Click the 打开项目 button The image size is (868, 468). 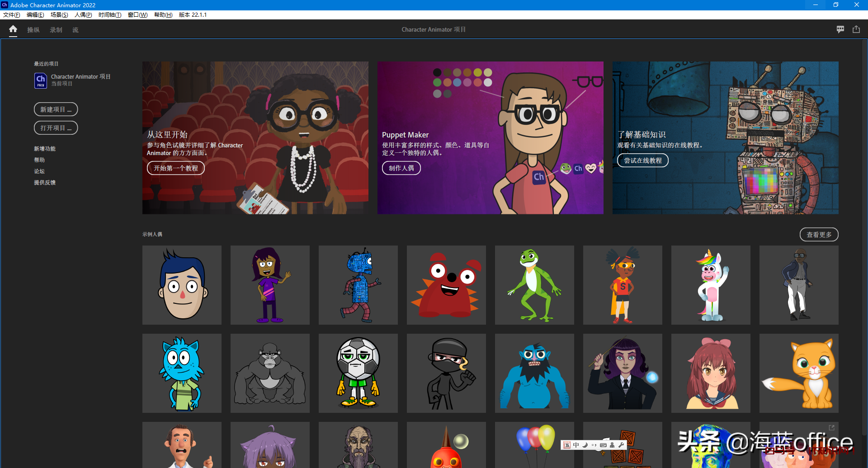56,128
